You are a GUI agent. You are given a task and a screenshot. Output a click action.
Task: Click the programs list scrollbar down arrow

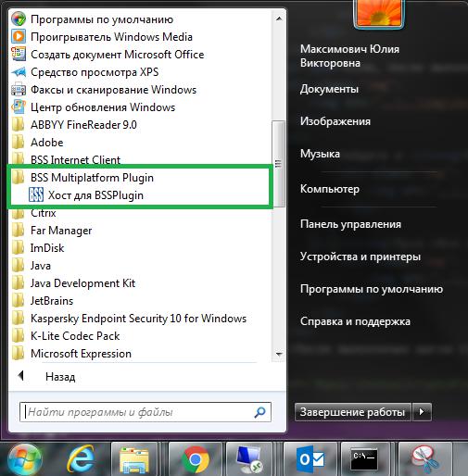click(279, 354)
